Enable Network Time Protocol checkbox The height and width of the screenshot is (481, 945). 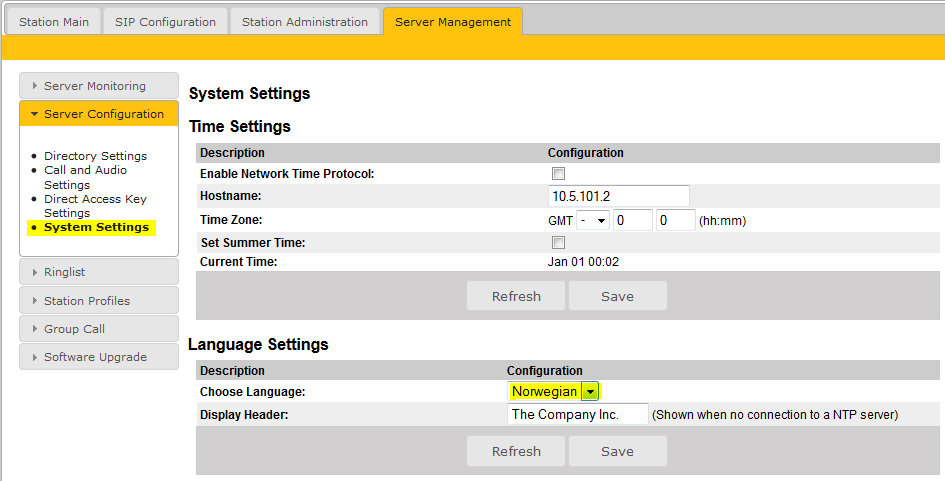click(559, 174)
